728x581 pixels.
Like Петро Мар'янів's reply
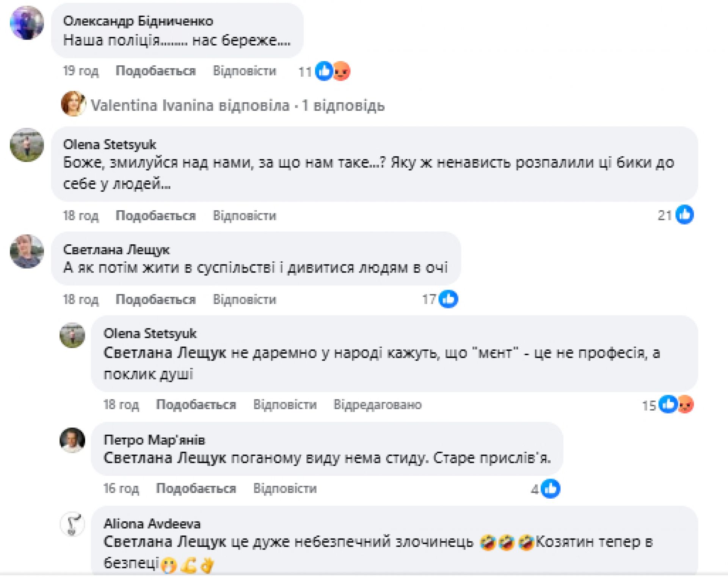pos(196,488)
